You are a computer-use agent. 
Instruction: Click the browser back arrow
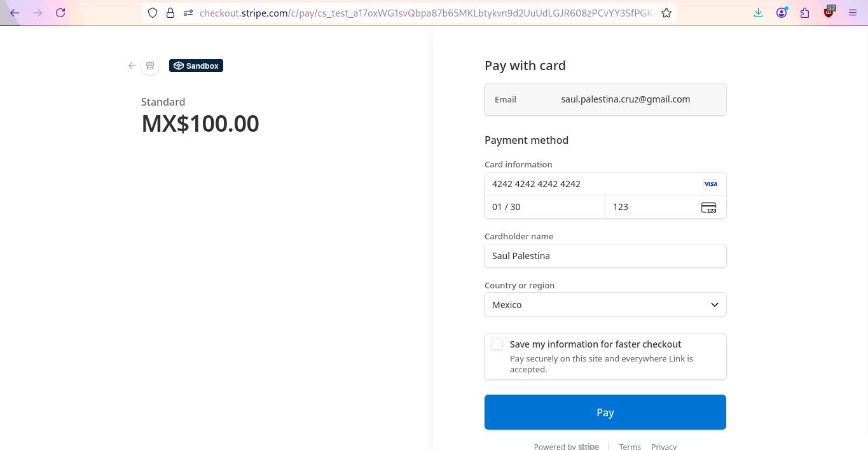pyautogui.click(x=15, y=13)
